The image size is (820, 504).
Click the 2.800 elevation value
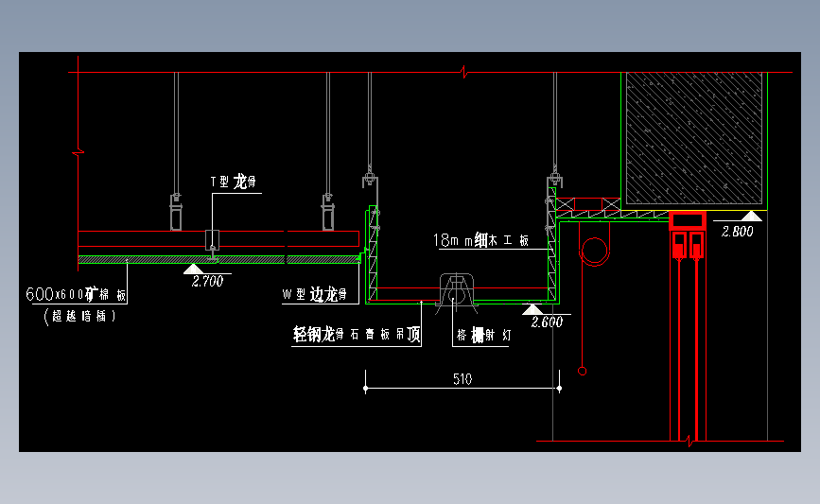coord(738,232)
